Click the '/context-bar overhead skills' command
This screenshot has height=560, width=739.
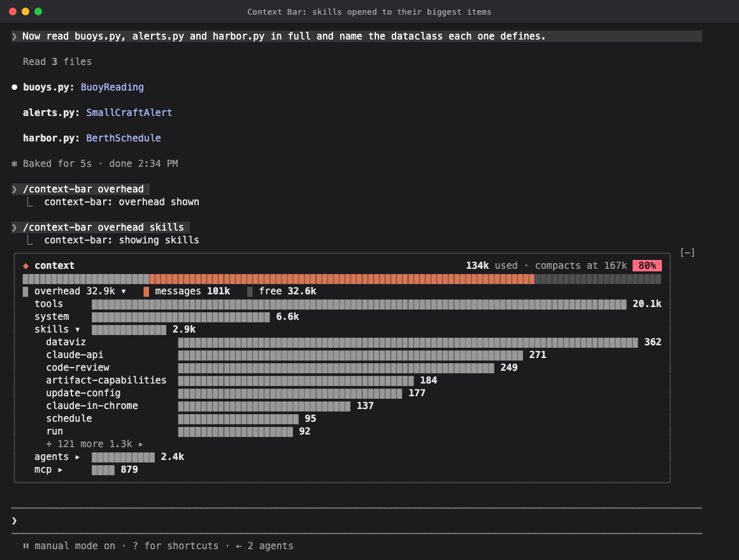[103, 227]
